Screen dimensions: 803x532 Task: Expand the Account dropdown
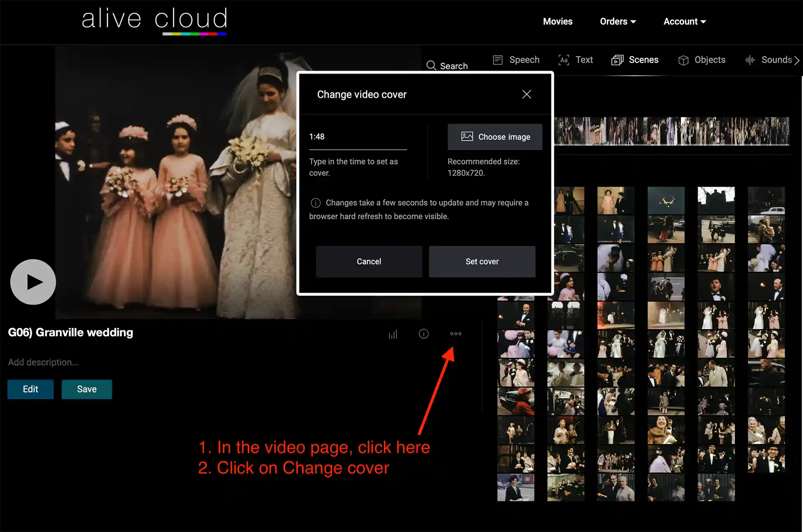tap(685, 21)
